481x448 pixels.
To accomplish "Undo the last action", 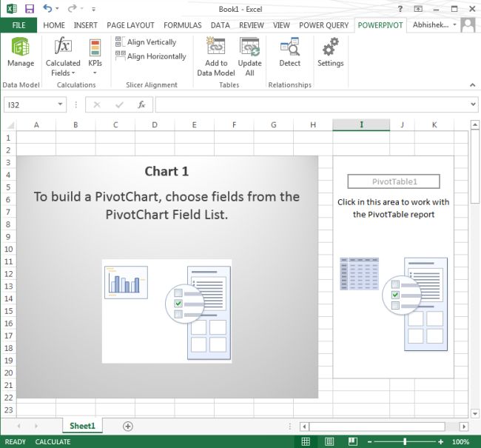I will point(47,9).
